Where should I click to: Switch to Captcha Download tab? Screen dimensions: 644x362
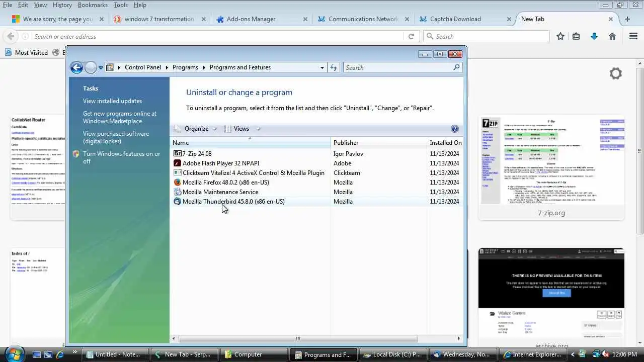point(465,19)
